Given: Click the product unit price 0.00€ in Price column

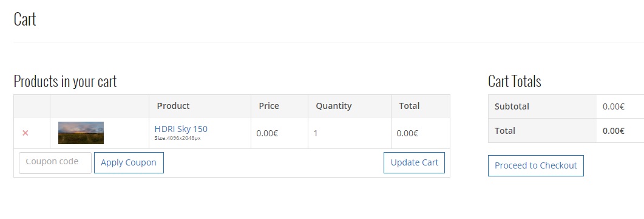Looking at the screenshot, I should pos(267,133).
